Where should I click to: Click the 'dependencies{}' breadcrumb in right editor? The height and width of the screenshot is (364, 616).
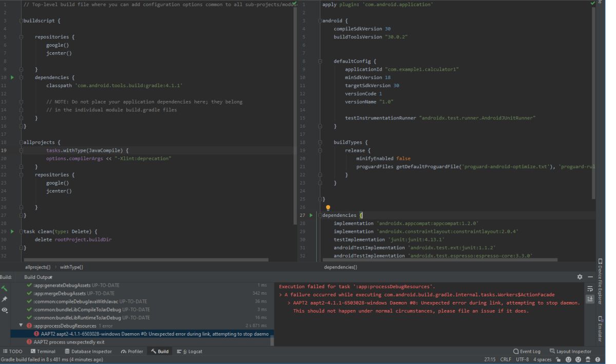tap(340, 267)
